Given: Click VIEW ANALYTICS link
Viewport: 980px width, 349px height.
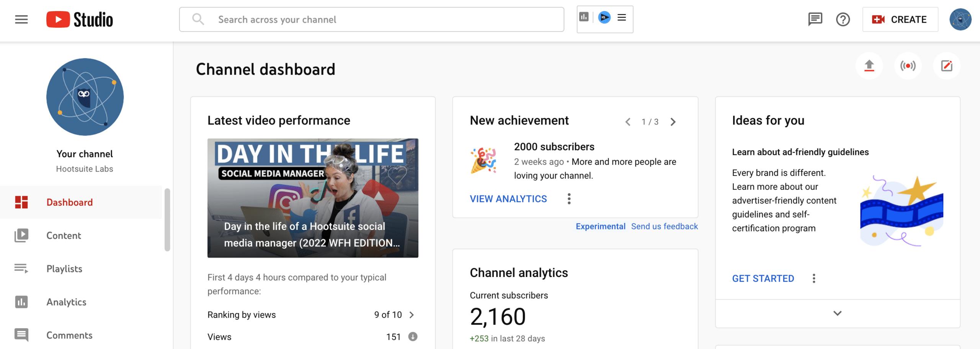Looking at the screenshot, I should point(508,199).
